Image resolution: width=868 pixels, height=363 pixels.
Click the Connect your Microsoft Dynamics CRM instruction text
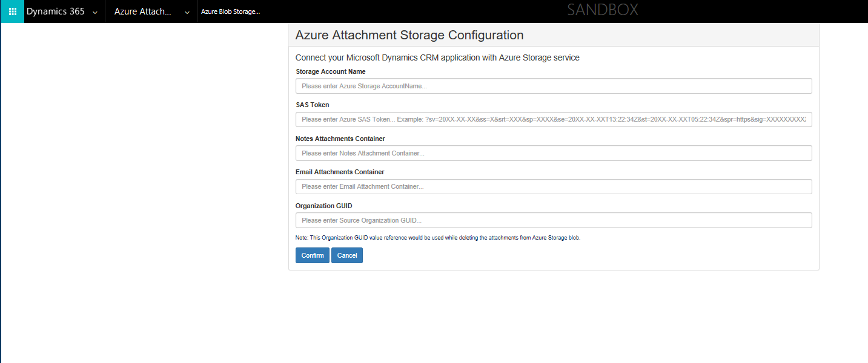[437, 57]
